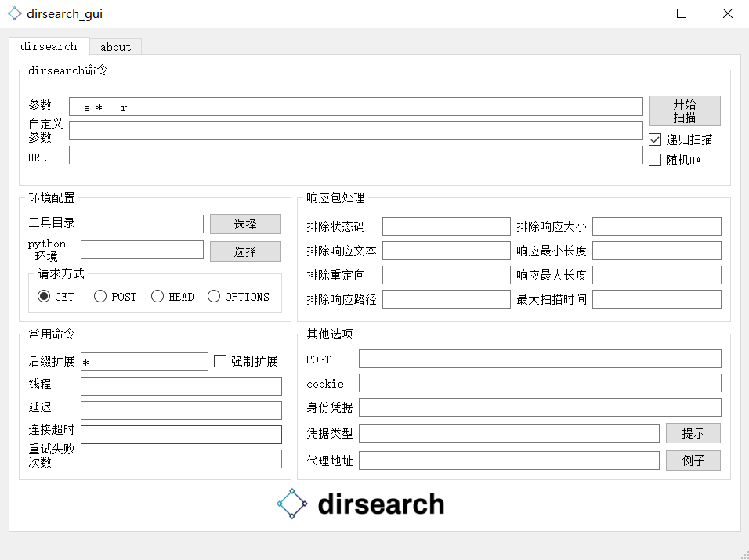Click the 凭据类型 input
749x560 pixels.
tap(509, 433)
